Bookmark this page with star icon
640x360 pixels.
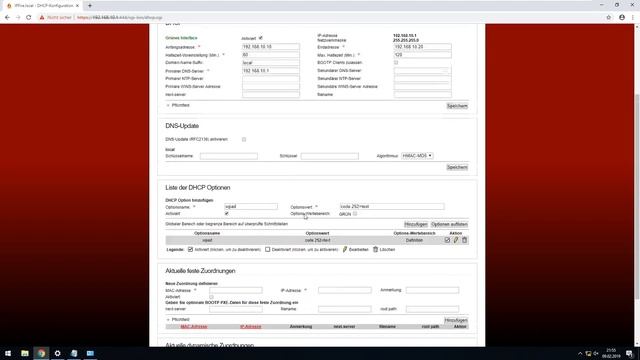pos(609,18)
